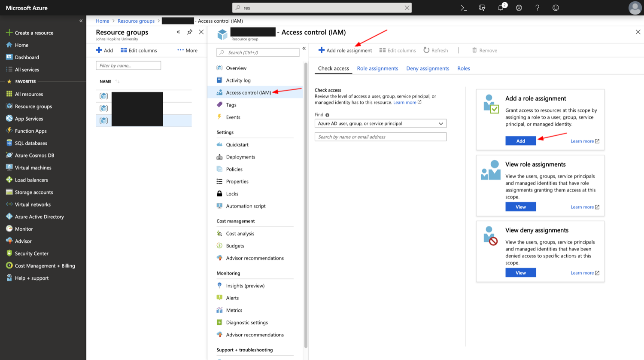Clear the portal search box
This screenshot has width=644, height=360.
click(x=407, y=8)
